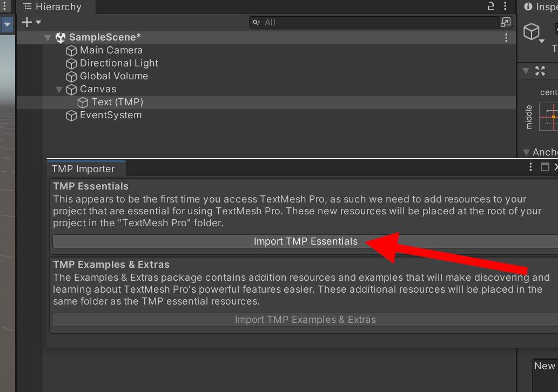
Task: Open TMP Importer window options menu
Action: pyautogui.click(x=530, y=167)
